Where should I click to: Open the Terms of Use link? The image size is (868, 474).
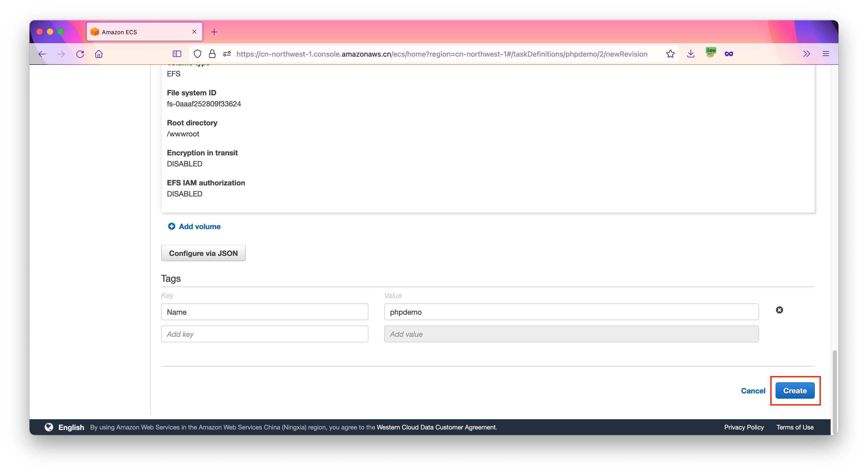point(795,427)
